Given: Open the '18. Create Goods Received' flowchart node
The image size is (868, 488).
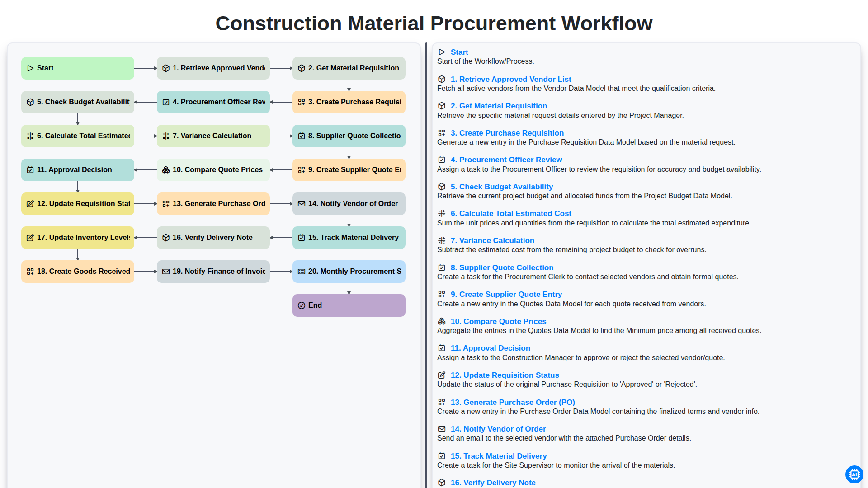Looking at the screenshot, I should pos(78,272).
